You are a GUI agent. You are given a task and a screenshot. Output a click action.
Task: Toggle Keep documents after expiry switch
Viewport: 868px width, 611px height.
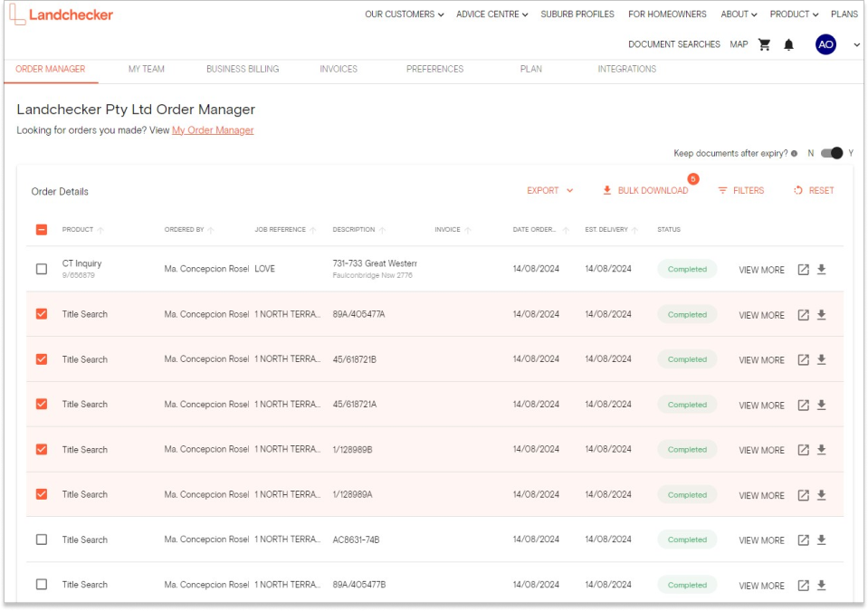click(x=832, y=153)
